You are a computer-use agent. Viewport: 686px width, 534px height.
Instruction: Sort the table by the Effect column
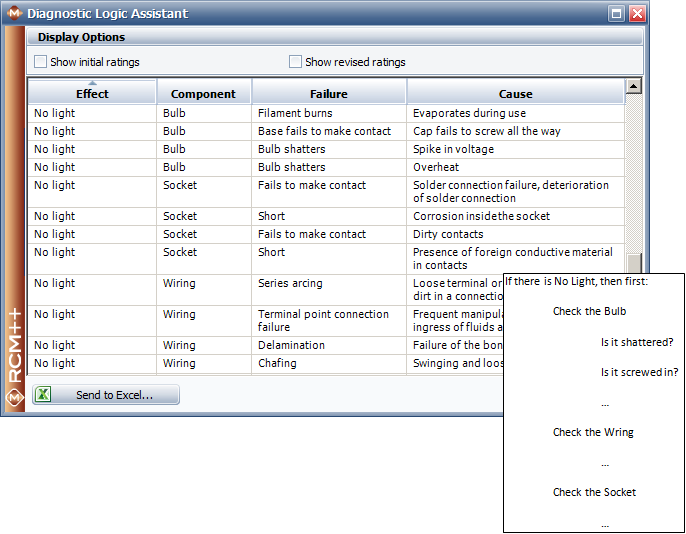92,93
